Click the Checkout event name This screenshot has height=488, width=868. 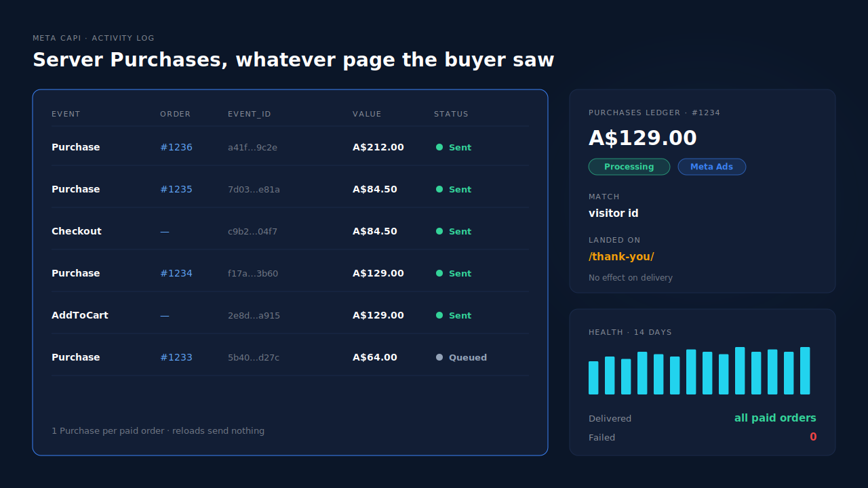77,231
